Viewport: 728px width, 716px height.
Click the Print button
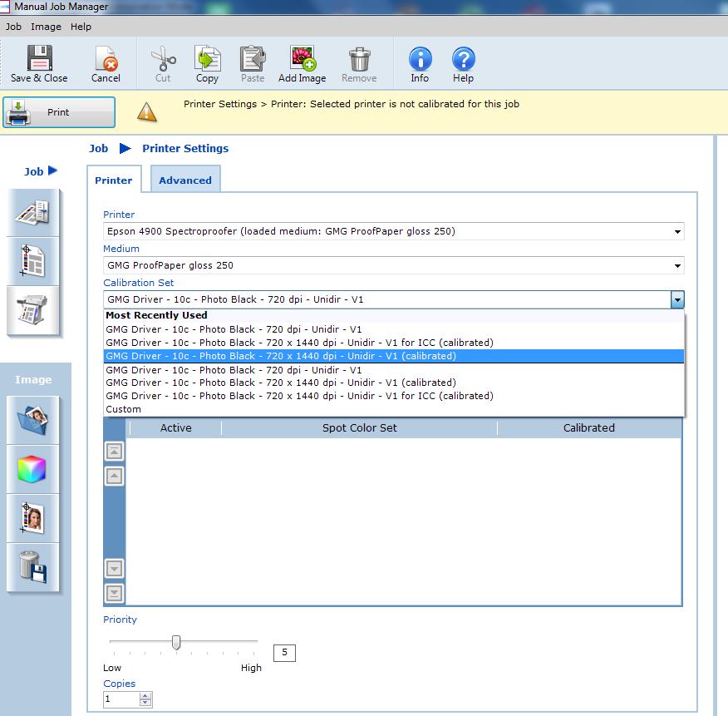pyautogui.click(x=59, y=112)
